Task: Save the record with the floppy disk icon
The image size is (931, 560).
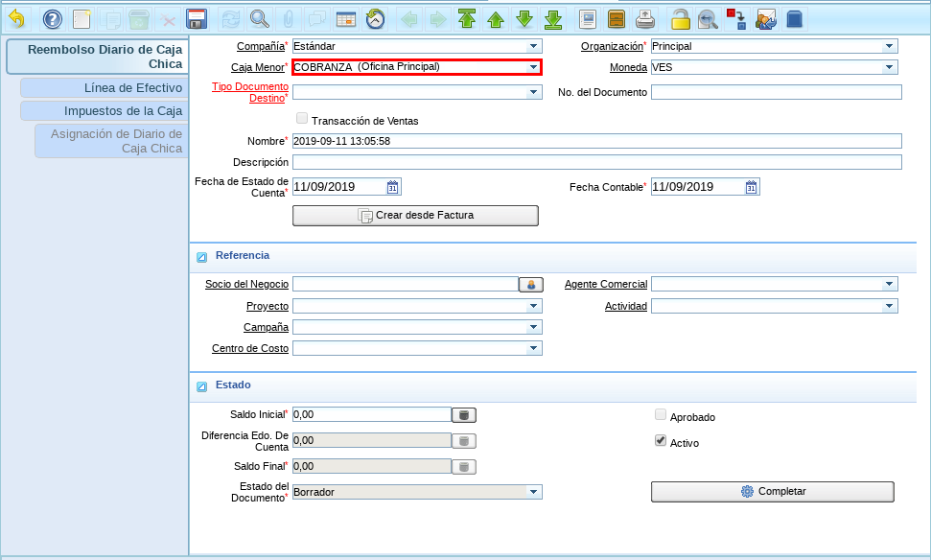Action: click(x=197, y=18)
